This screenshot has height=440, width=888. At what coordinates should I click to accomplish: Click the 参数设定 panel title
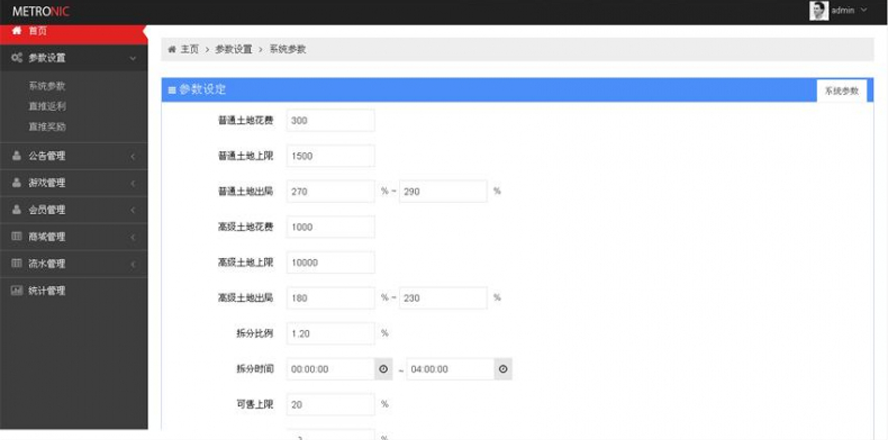pyautogui.click(x=202, y=90)
